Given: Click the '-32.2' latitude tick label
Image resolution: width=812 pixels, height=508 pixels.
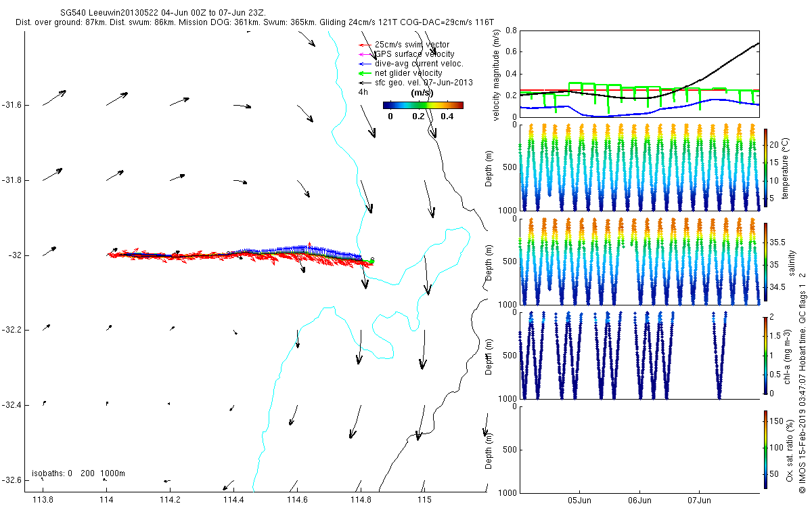Looking at the screenshot, I should click(x=12, y=331).
